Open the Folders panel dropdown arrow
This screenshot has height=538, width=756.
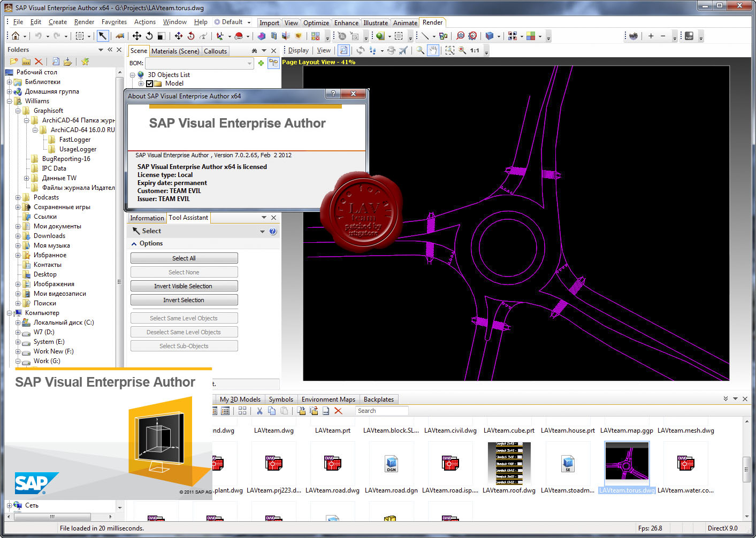[x=101, y=50]
